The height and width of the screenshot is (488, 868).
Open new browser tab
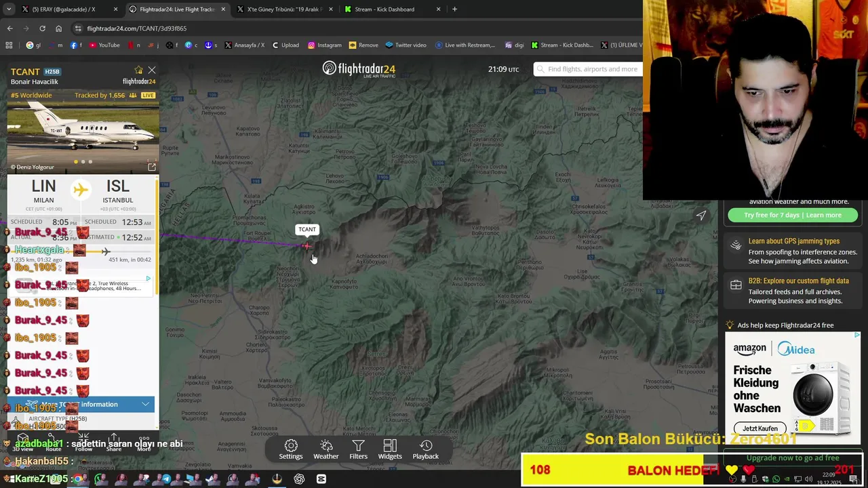[454, 9]
